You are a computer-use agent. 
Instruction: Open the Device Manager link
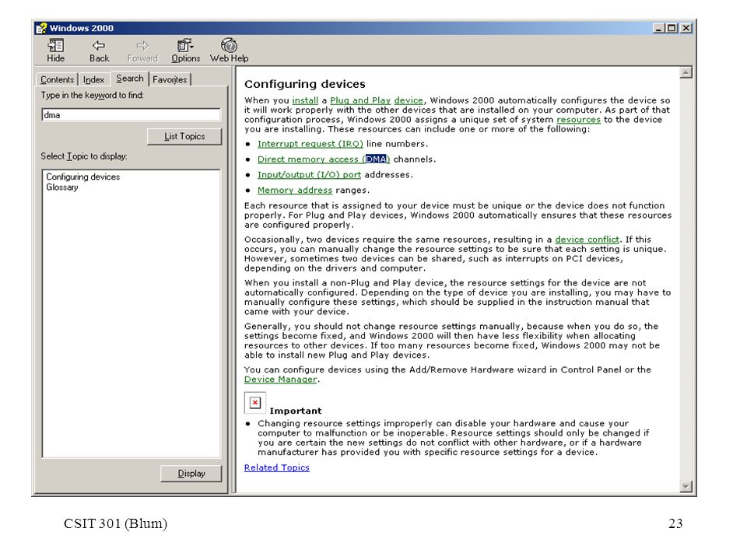[x=280, y=380]
